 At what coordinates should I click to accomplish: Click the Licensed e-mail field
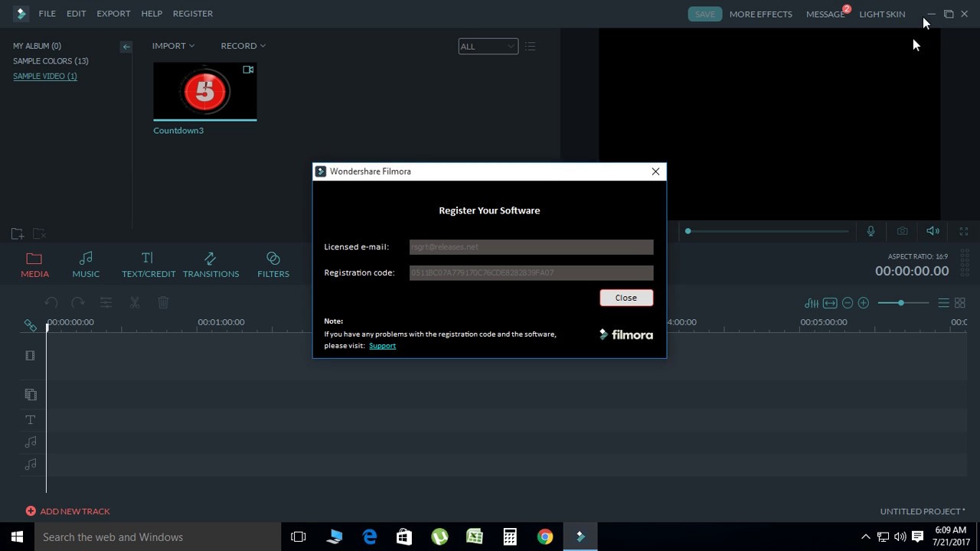[x=531, y=246]
